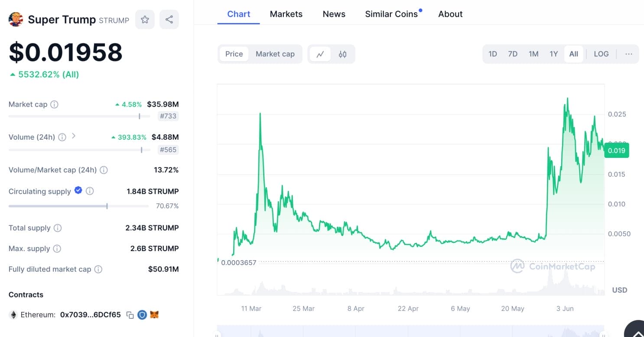
Task: Toggle chart to Market cap view
Action: click(275, 54)
